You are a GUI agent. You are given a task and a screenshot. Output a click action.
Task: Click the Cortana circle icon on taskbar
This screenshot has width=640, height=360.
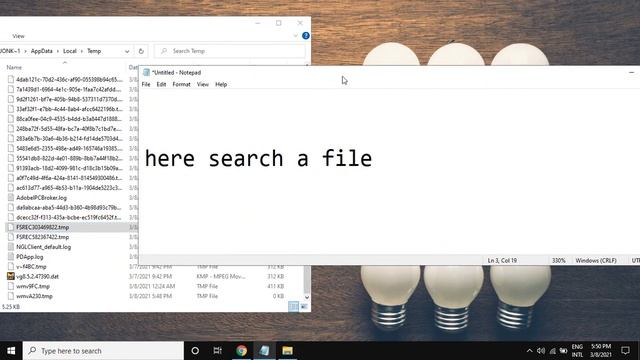tap(195, 351)
